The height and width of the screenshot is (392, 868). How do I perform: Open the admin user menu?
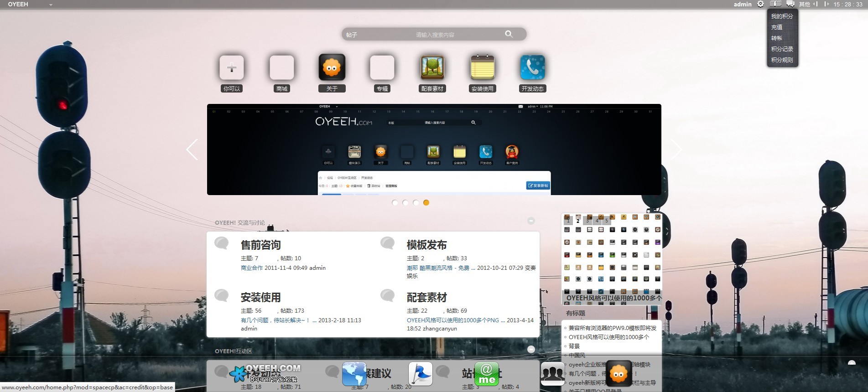(x=743, y=4)
